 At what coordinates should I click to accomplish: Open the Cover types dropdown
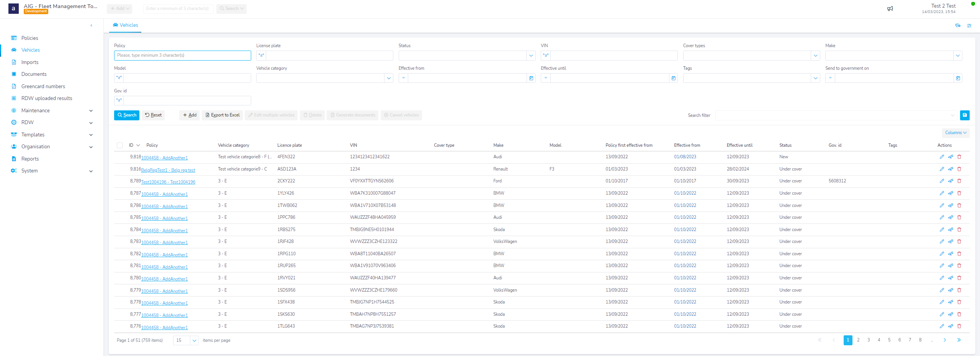[815, 56]
